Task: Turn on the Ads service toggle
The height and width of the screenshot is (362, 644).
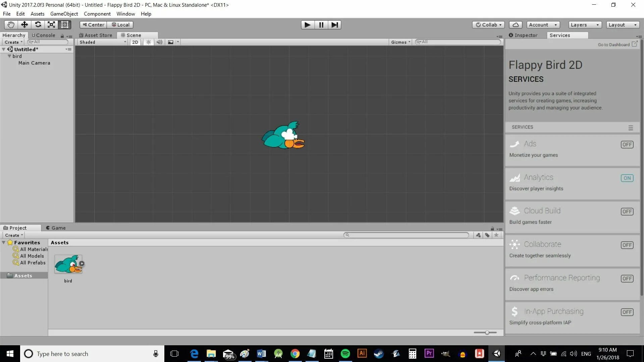Action: [x=627, y=144]
